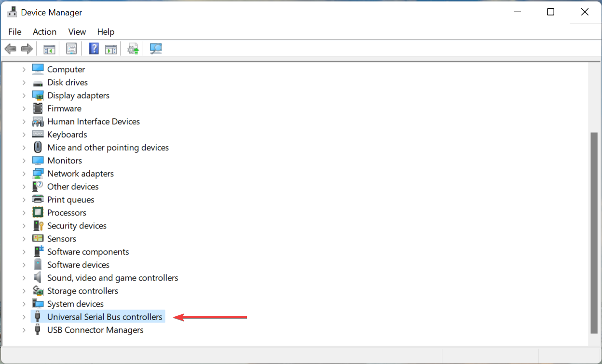This screenshot has width=602, height=364.
Task: Click the Back arrow toolbar icon
Action: (10, 49)
